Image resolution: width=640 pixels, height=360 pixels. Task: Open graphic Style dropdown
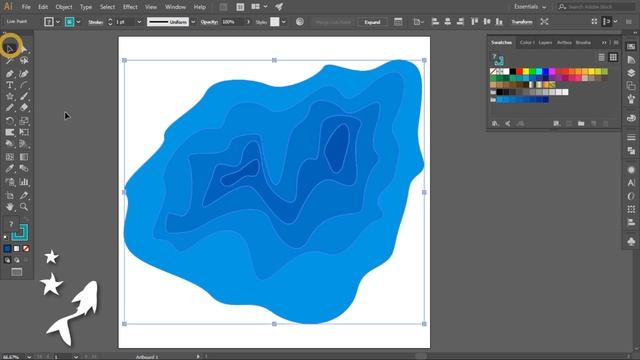click(x=284, y=22)
